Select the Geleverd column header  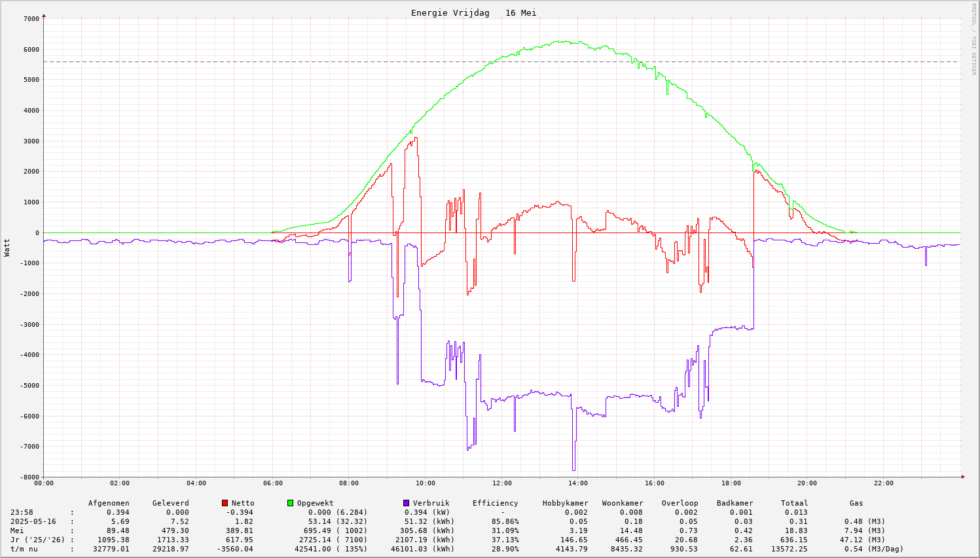pos(170,503)
